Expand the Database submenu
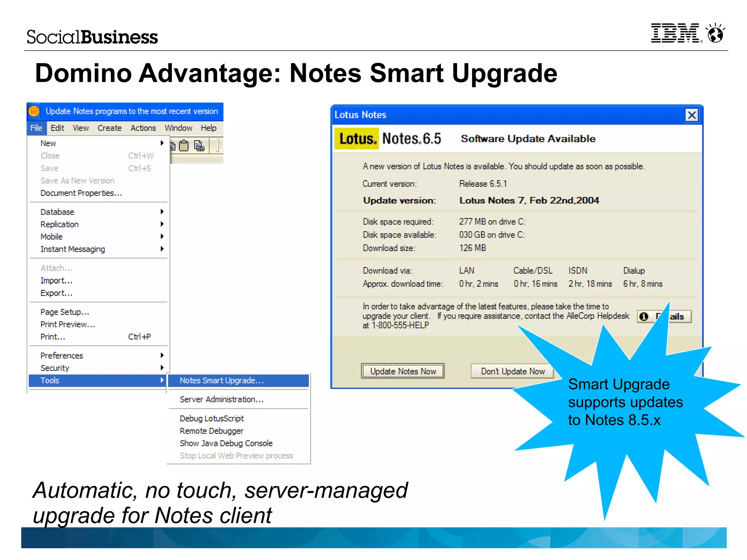 point(98,212)
